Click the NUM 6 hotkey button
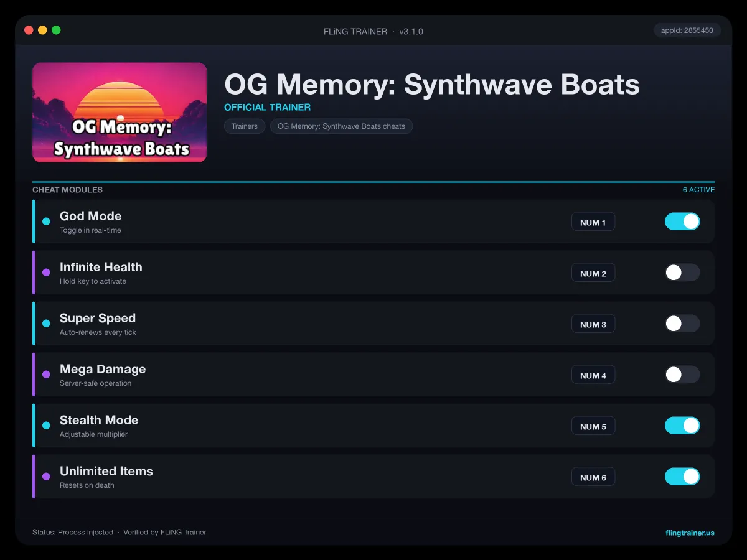The image size is (747, 560). 593,477
